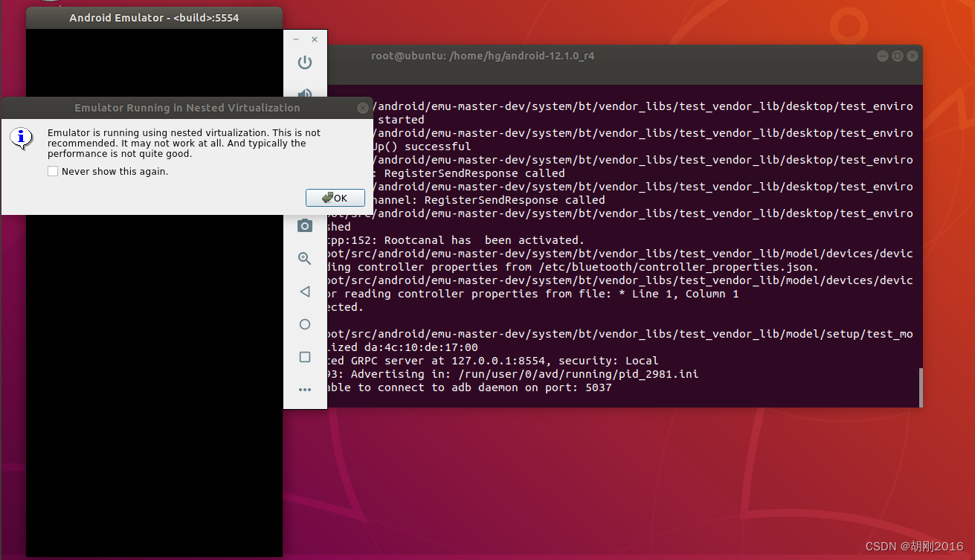Click the dialog message about nested virtualization
The image size is (975, 560).
pyautogui.click(x=184, y=144)
